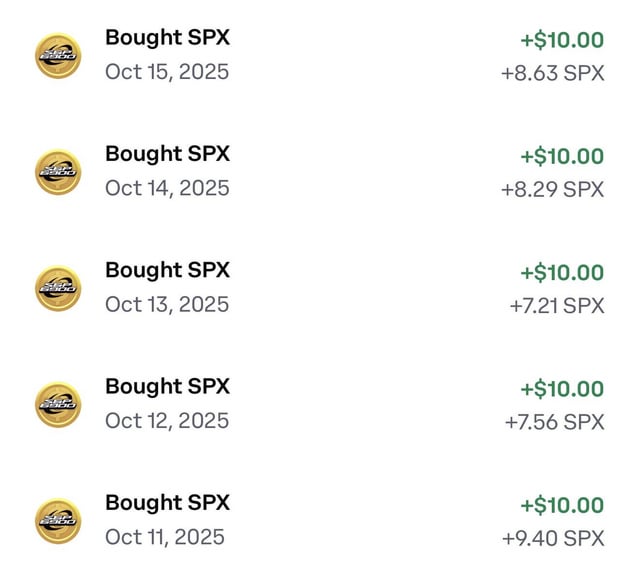
Task: Select the Oct 14, 2025 date text
Action: [167, 188]
